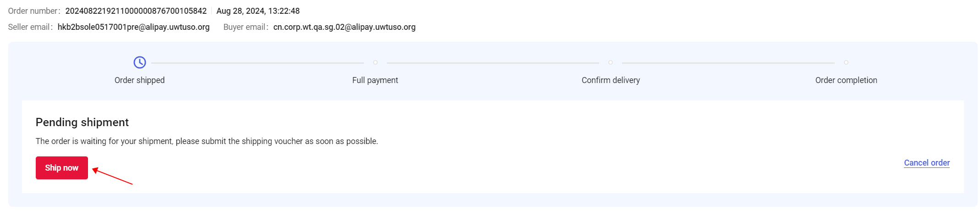Click the Order completion step circle
Viewport: 980px width, 211px height.
(x=846, y=62)
